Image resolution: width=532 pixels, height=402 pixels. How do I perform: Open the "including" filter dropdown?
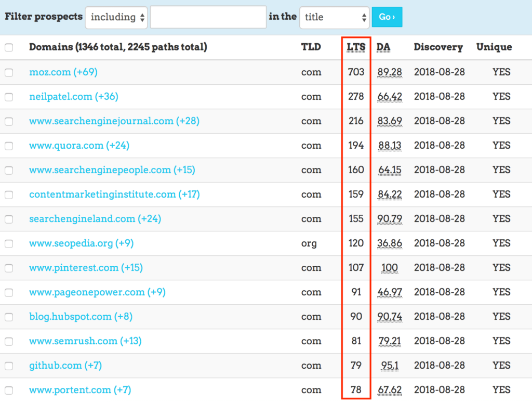(x=116, y=17)
